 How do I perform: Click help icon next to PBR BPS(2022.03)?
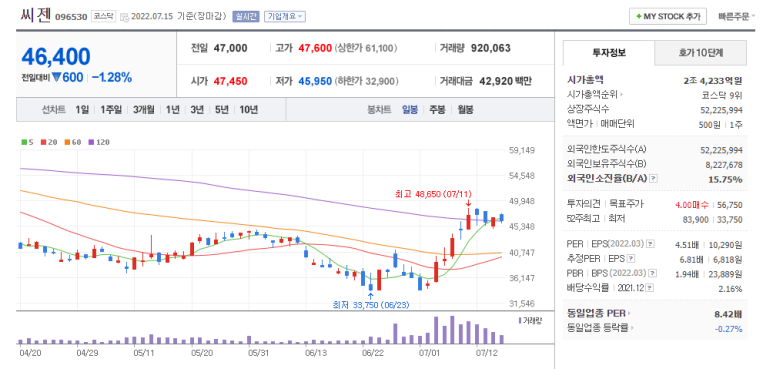pyautogui.click(x=653, y=273)
